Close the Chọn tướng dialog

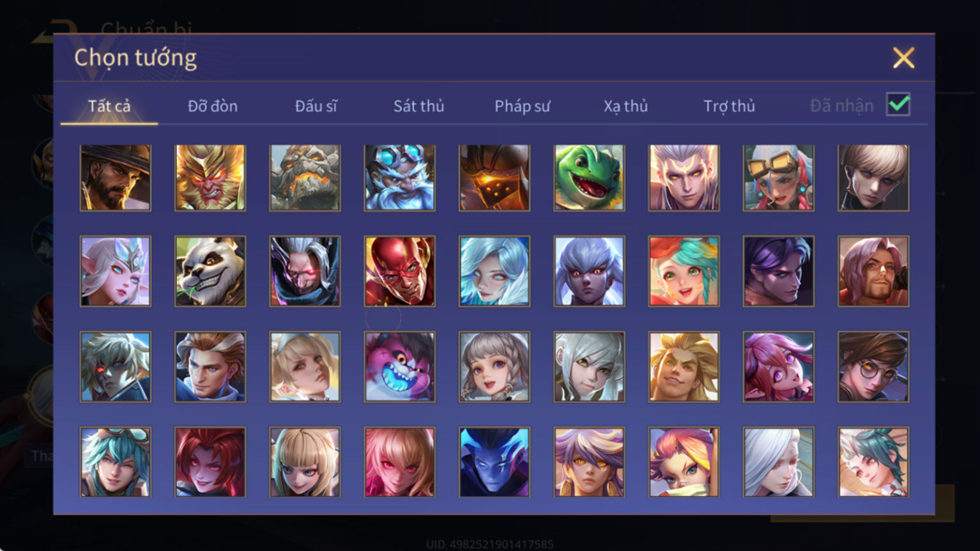click(x=903, y=58)
